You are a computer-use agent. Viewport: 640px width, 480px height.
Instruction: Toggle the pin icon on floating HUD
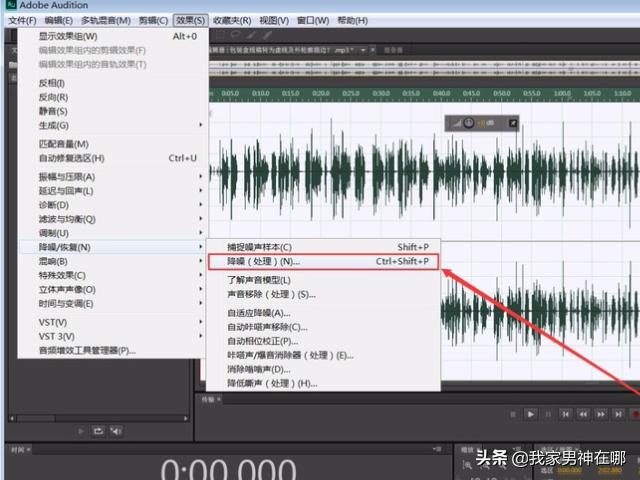coord(514,123)
